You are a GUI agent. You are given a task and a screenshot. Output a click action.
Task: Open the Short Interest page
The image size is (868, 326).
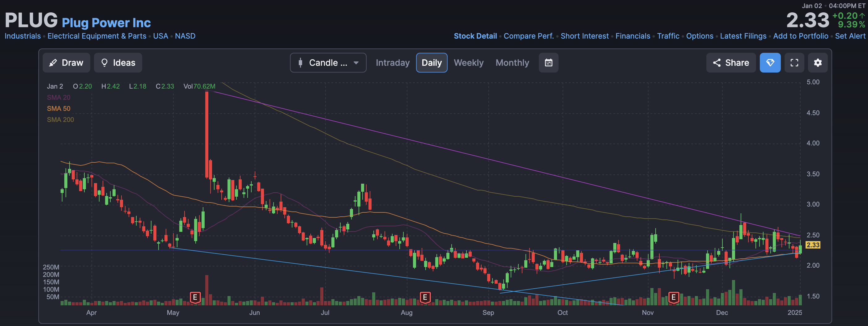585,36
